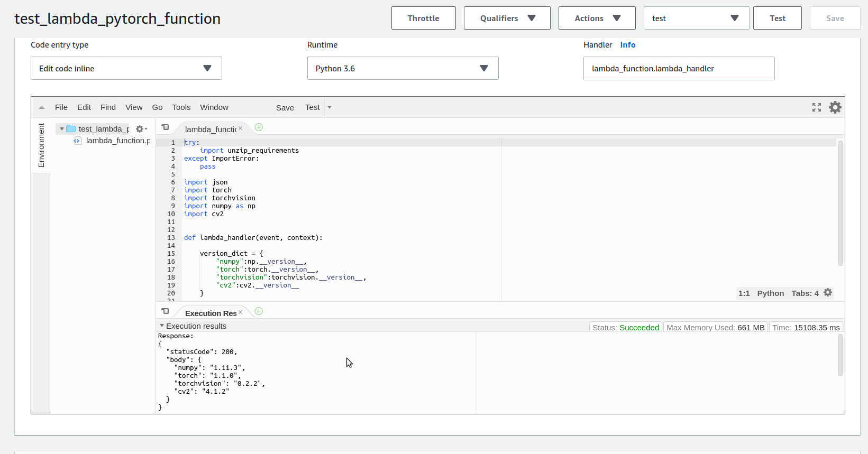The image size is (868, 454).
Task: Add new editor tab with plus icon
Action: coord(259,127)
